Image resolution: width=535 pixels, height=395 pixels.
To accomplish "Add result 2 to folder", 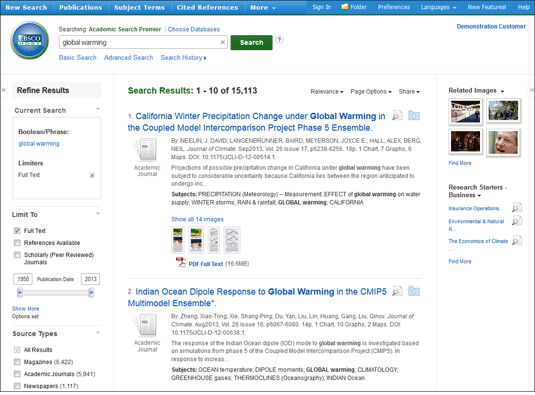I will click(x=414, y=291).
